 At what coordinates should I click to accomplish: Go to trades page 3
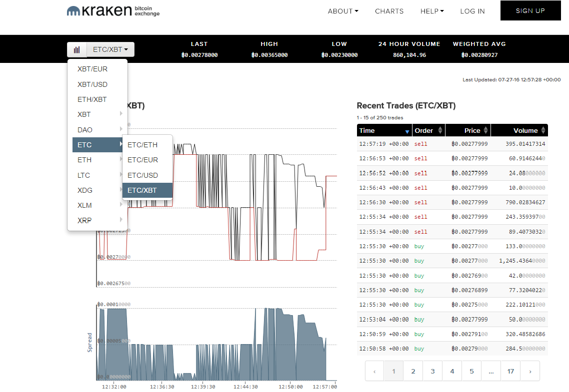[433, 372]
